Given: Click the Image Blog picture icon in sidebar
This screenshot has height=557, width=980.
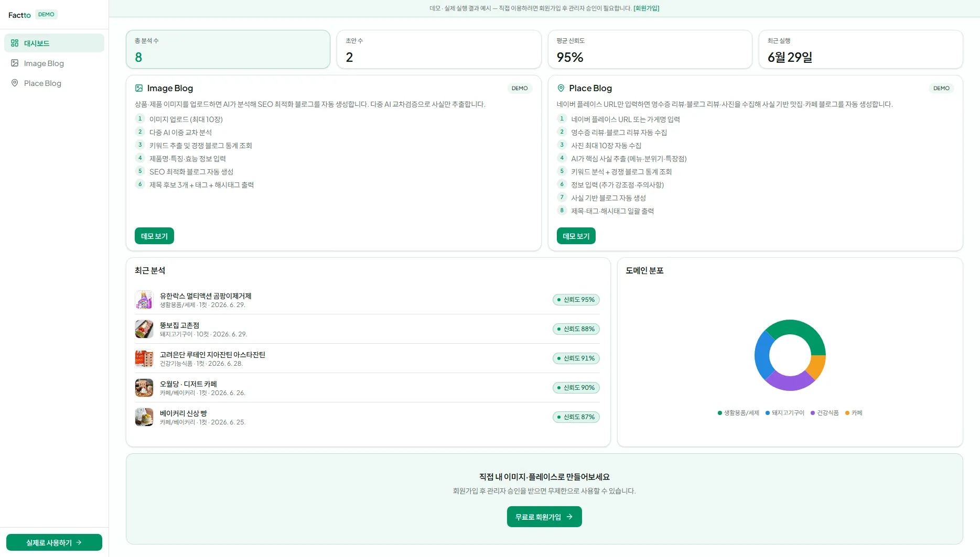Looking at the screenshot, I should coord(15,63).
